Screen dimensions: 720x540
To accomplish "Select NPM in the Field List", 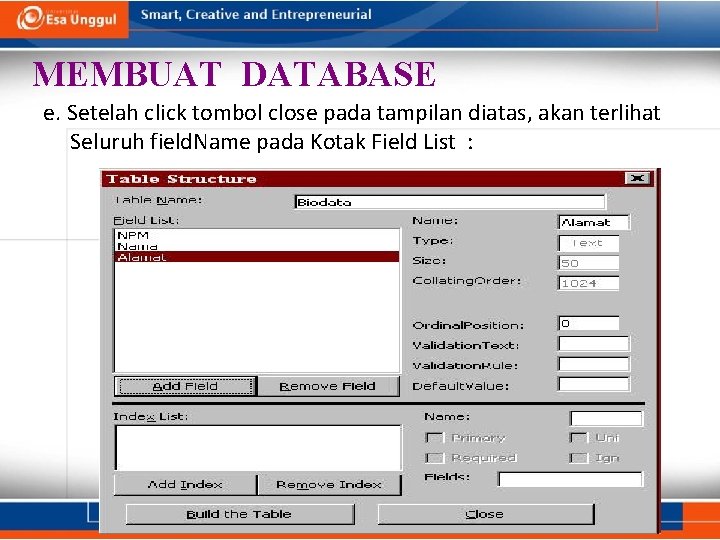I will point(256,235).
